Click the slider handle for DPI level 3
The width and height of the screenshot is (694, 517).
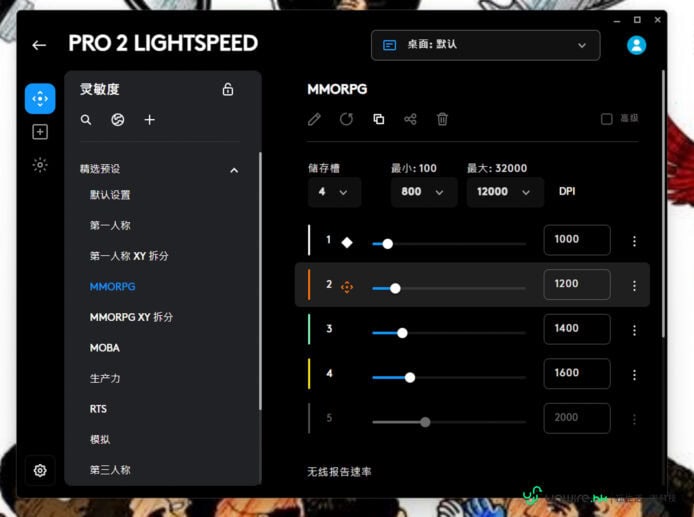pos(402,333)
